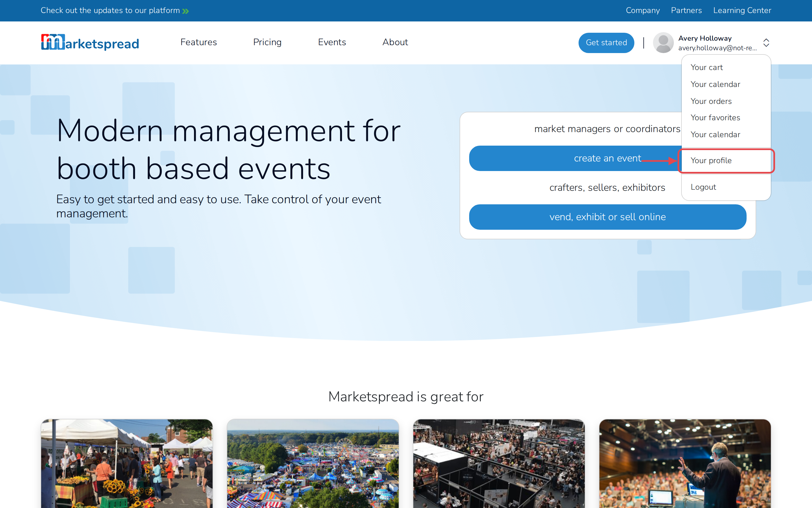Click the Get started button
This screenshot has height=508, width=812.
coord(606,43)
